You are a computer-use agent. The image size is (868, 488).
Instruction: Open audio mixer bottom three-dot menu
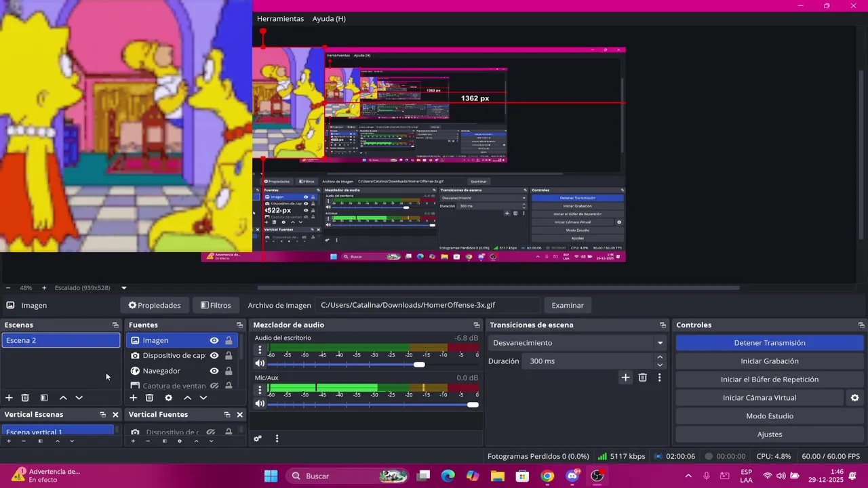coord(277,439)
